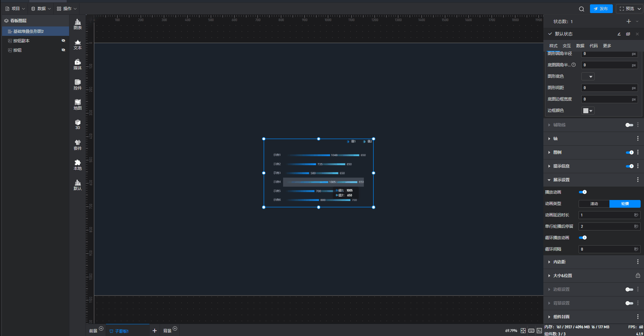Expand the states list chevron beside plus
Screen dimensions: 644x336
click(637, 21)
